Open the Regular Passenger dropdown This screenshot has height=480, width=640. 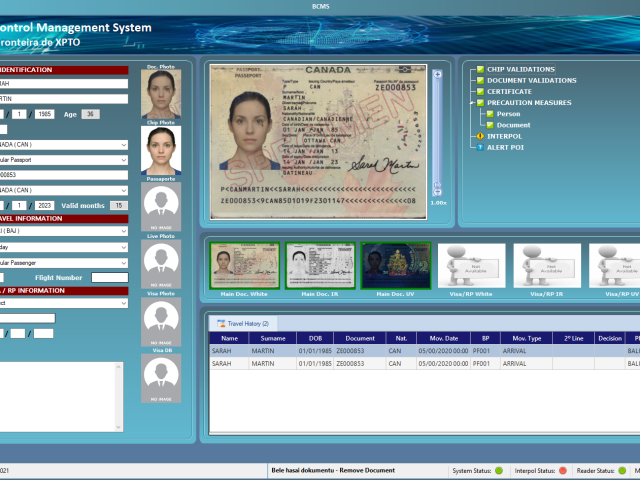point(124,263)
